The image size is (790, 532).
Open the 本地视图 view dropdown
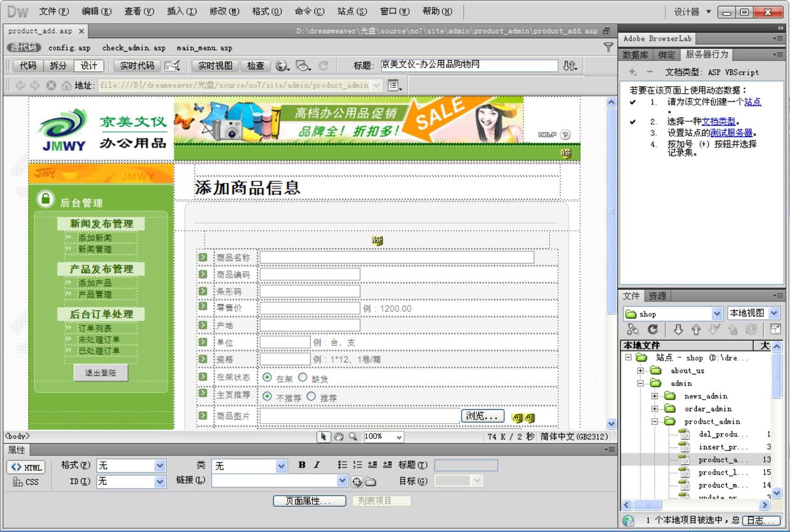click(x=774, y=313)
